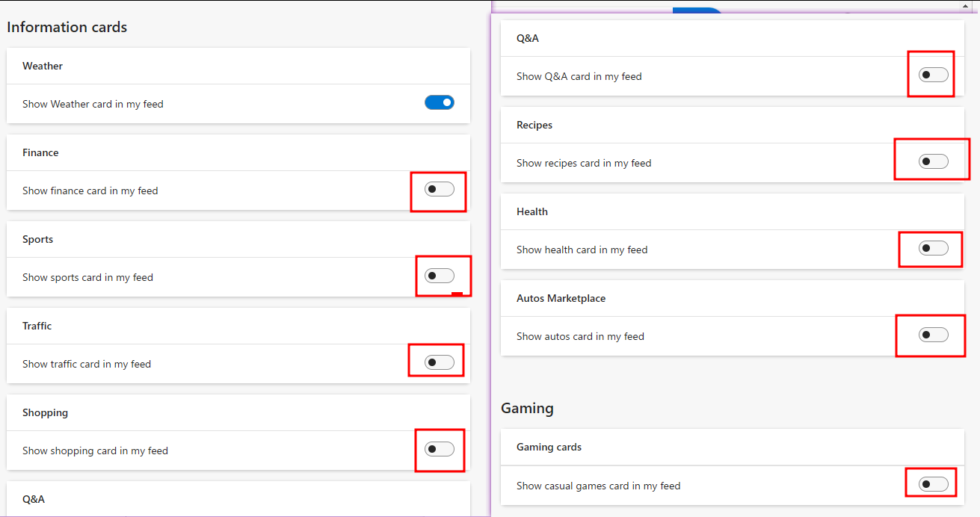Image resolution: width=980 pixels, height=517 pixels.
Task: Click the Autos Marketplace title
Action: [x=561, y=298]
